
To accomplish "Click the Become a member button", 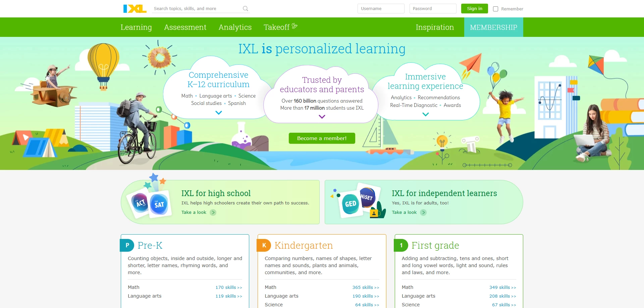I will (322, 138).
